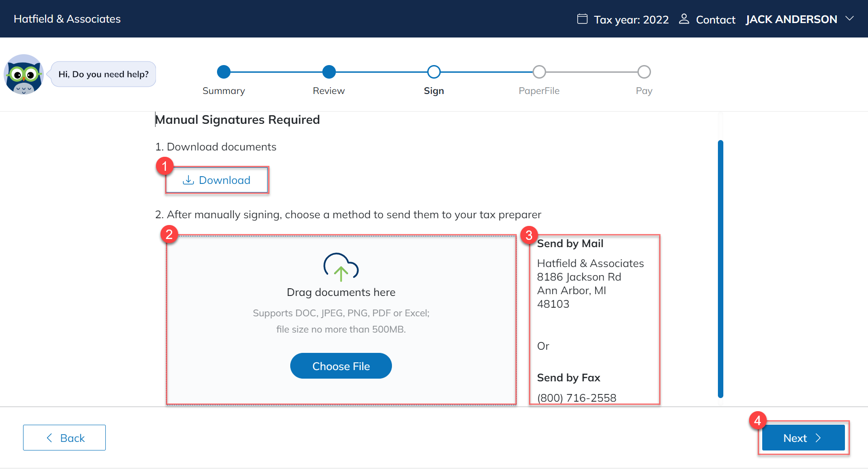Click the Hatfield & Associates header title
Viewport: 868px width, 469px height.
(67, 19)
